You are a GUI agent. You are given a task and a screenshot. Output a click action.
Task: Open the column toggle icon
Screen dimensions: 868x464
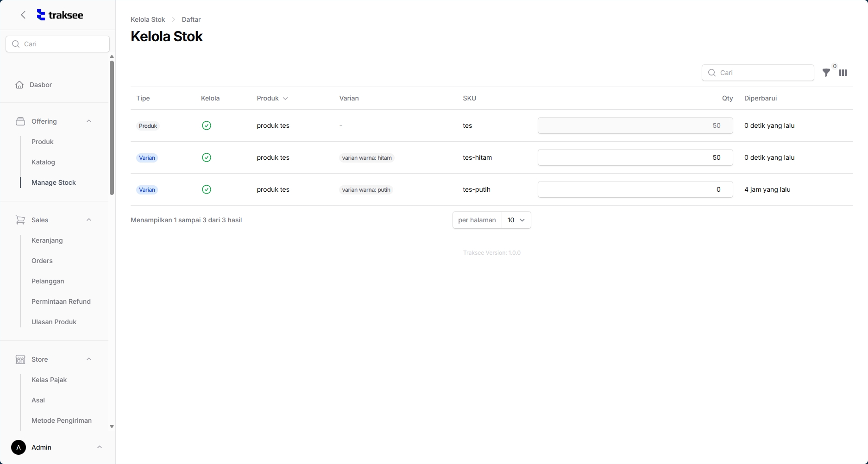click(843, 73)
